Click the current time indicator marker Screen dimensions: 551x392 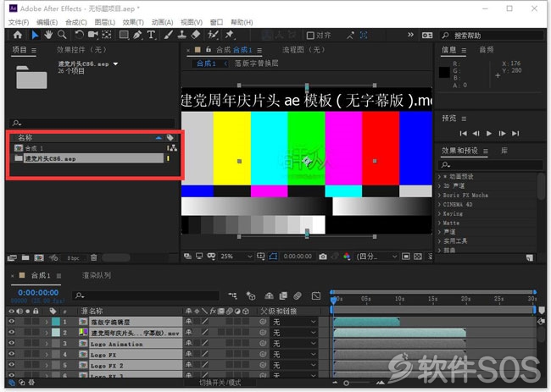tap(333, 300)
